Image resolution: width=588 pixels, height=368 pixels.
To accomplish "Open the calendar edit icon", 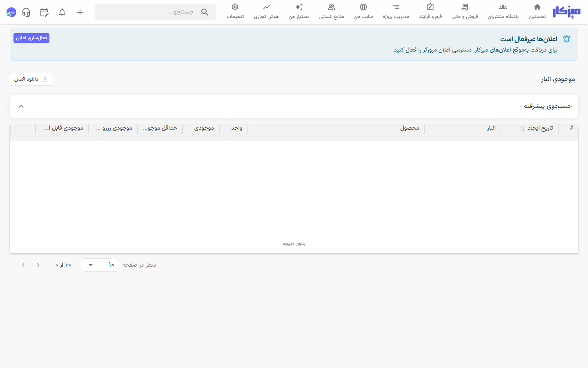I will pyautogui.click(x=44, y=12).
